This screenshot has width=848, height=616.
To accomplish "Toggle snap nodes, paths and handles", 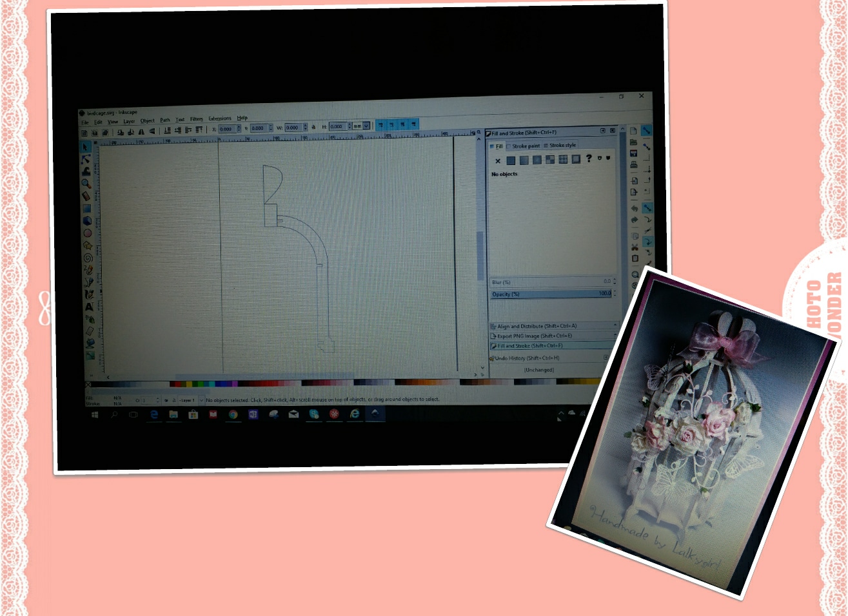I will (x=647, y=207).
